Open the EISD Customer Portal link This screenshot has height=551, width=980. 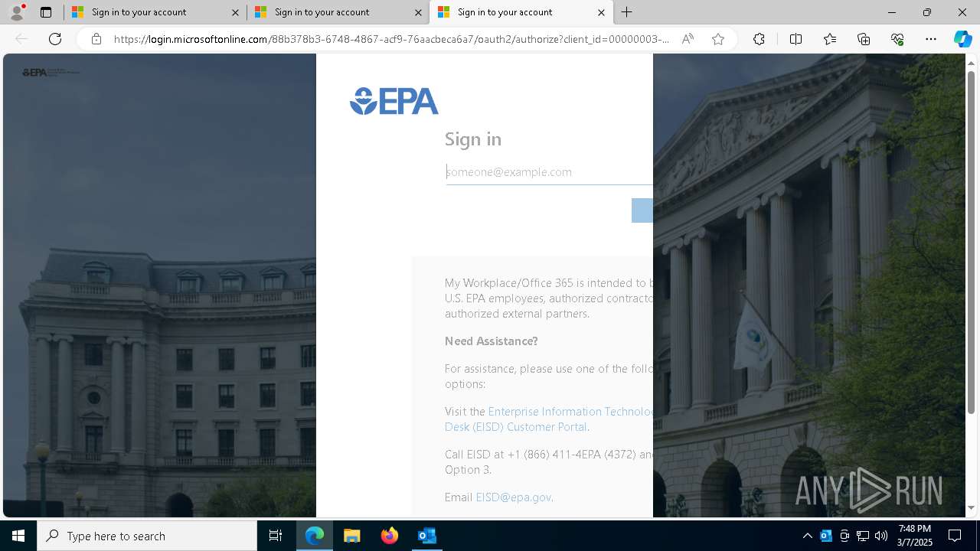coord(550,419)
